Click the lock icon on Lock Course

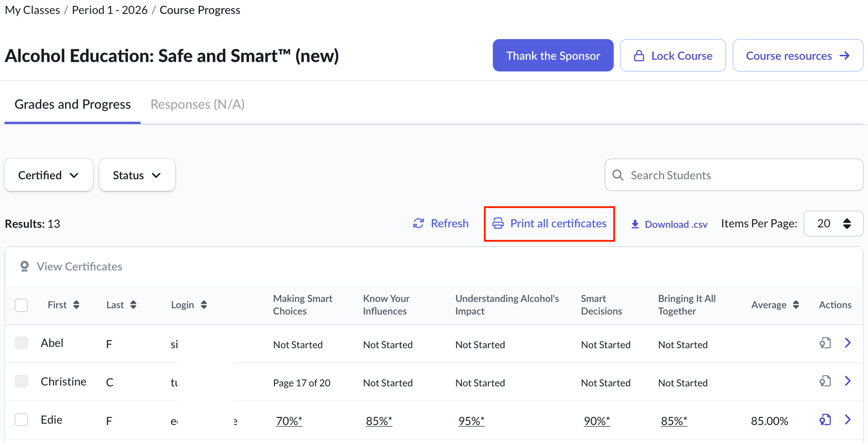pos(639,56)
